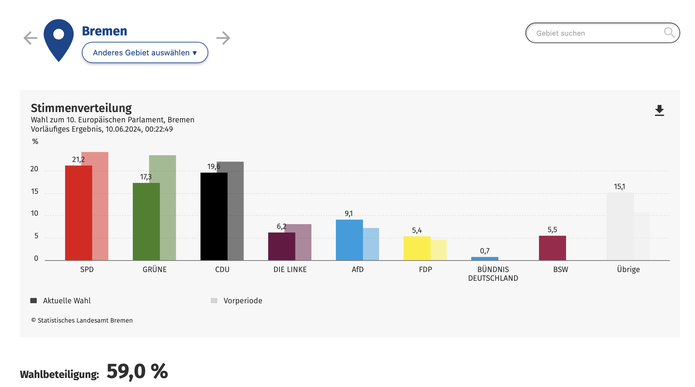Focus the 'Gebiet suchen' search field
Image resolution: width=695 pixels, height=387 pixels.
(602, 33)
